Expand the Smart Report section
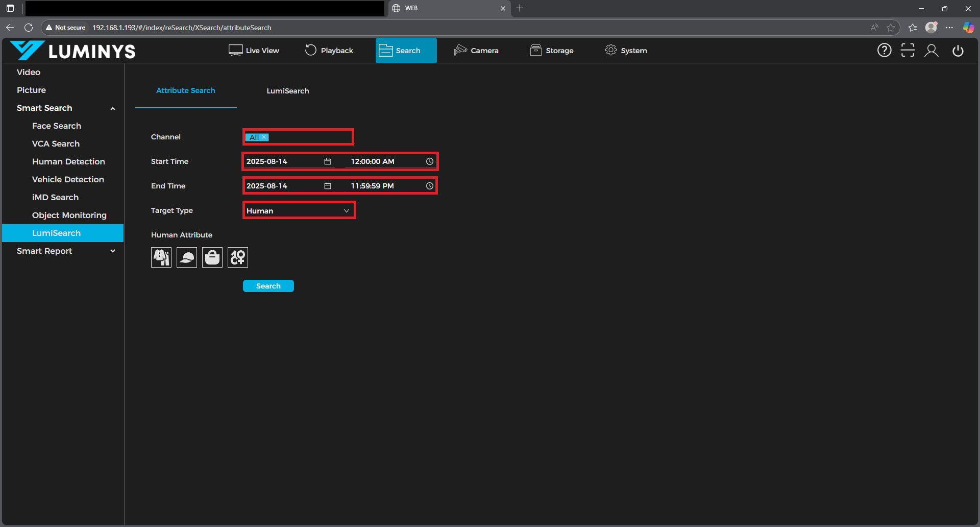The image size is (980, 527). pyautogui.click(x=113, y=251)
